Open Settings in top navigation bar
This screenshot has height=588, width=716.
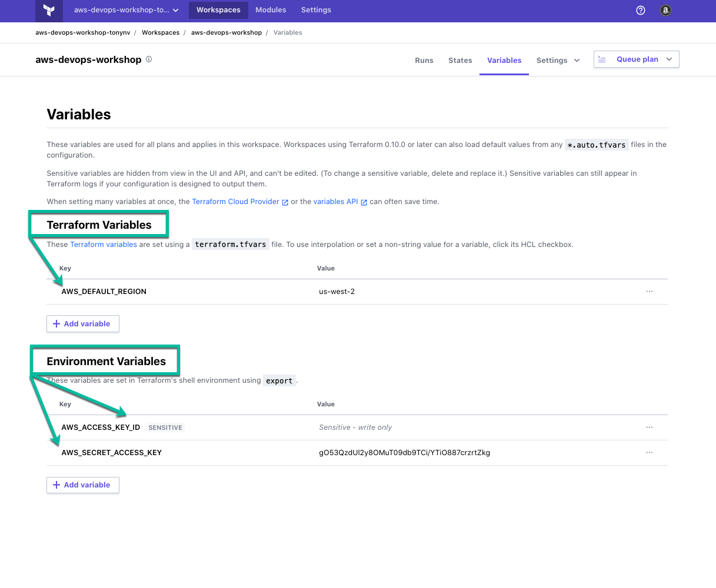(316, 10)
